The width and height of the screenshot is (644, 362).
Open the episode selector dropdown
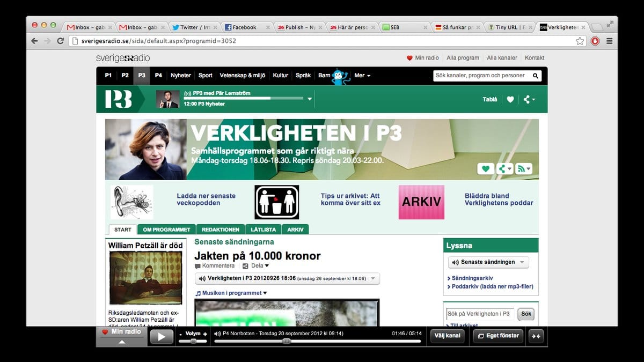[x=287, y=279]
